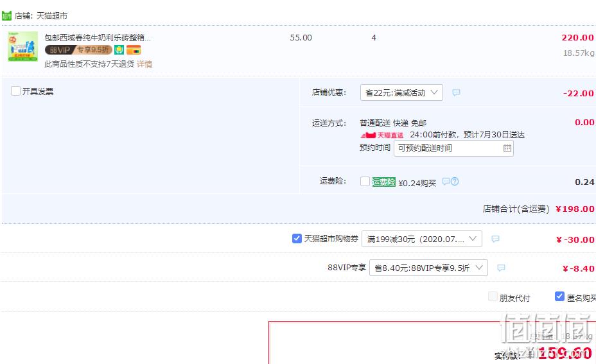Viewport: 596px width, 364px height.
Task: Click the green 运费险 label tag
Action: point(383,182)
